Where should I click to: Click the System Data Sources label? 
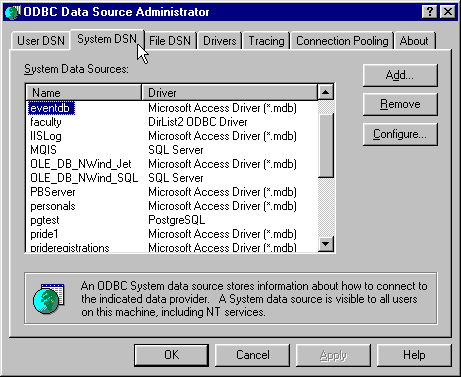coord(76,69)
